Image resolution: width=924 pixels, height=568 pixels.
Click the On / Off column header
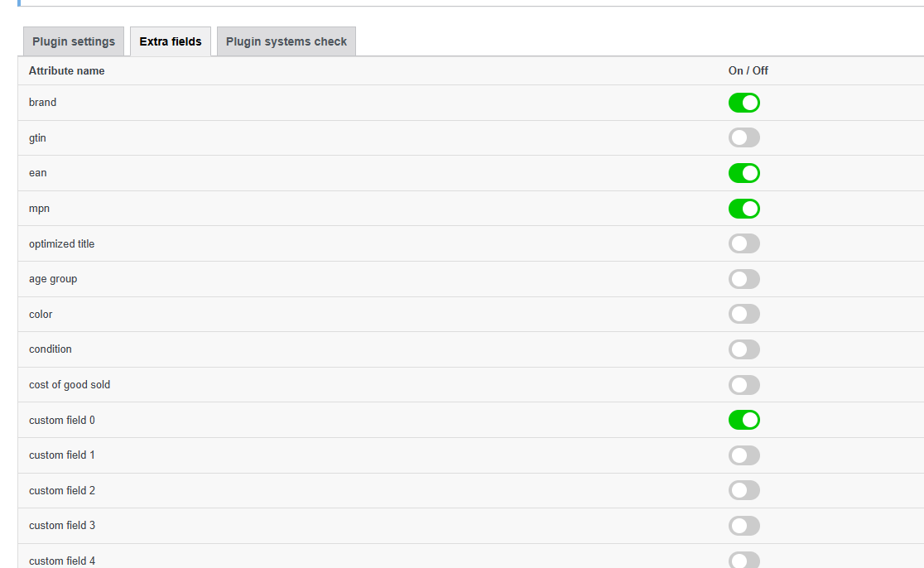point(748,70)
